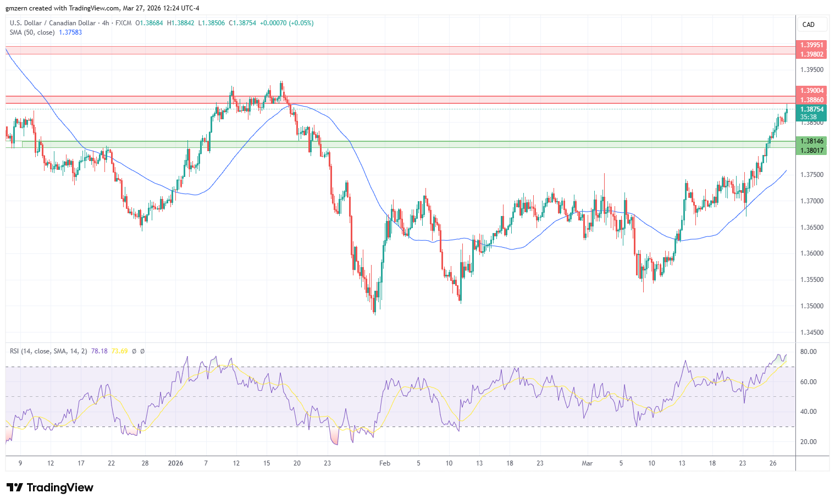Click the 26 date label on the time axis

click(773, 463)
